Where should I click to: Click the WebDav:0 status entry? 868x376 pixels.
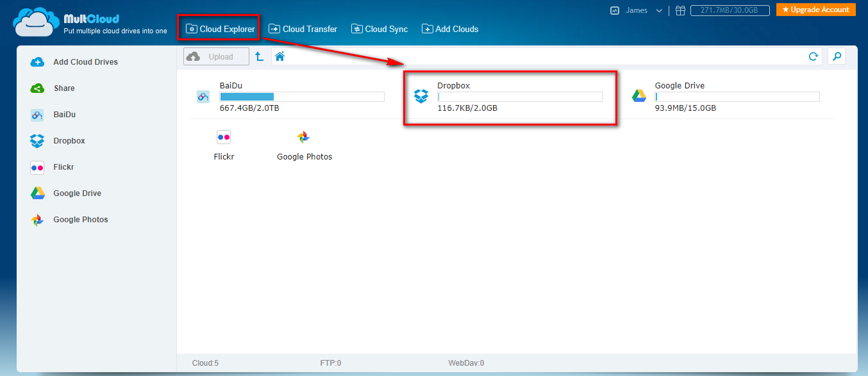point(466,363)
